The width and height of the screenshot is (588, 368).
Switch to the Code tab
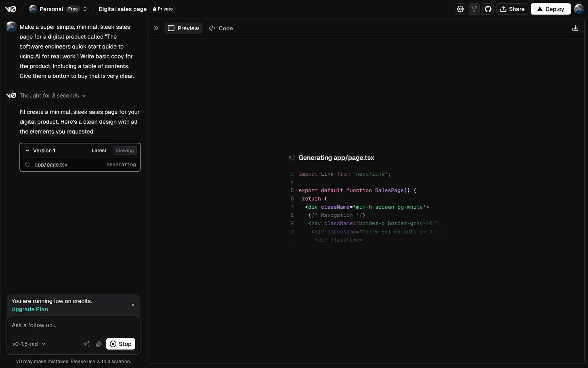coord(221,28)
